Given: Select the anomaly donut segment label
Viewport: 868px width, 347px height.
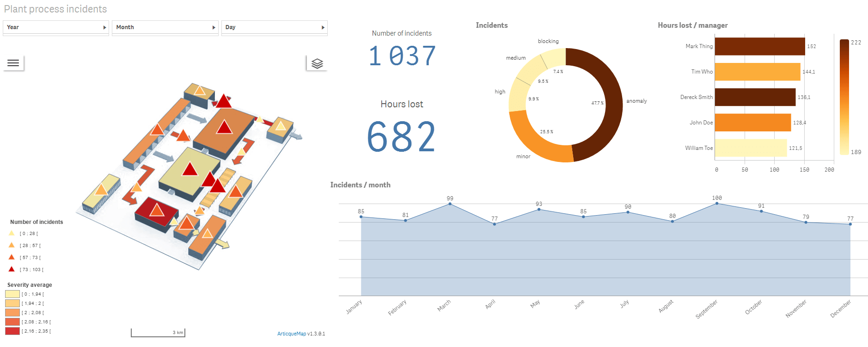Looking at the screenshot, I should 636,101.
